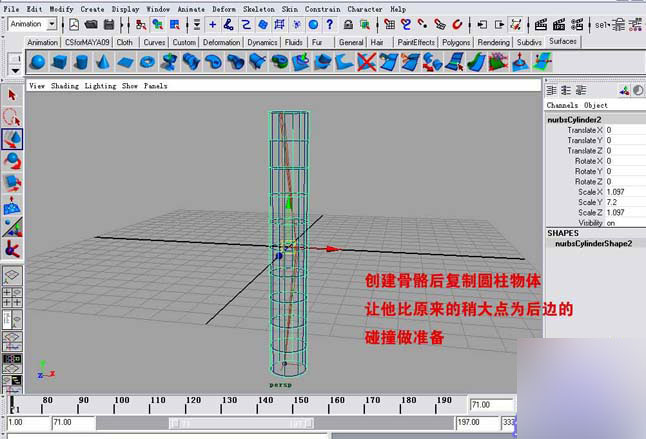This screenshot has height=439, width=646.
Task: Pick the Lasso select tool
Action: click(12, 117)
